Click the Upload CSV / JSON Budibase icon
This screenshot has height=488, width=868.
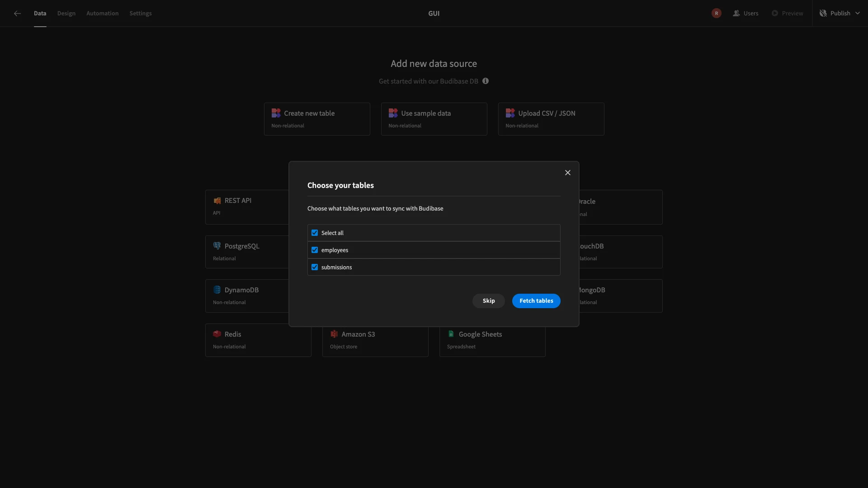click(510, 113)
